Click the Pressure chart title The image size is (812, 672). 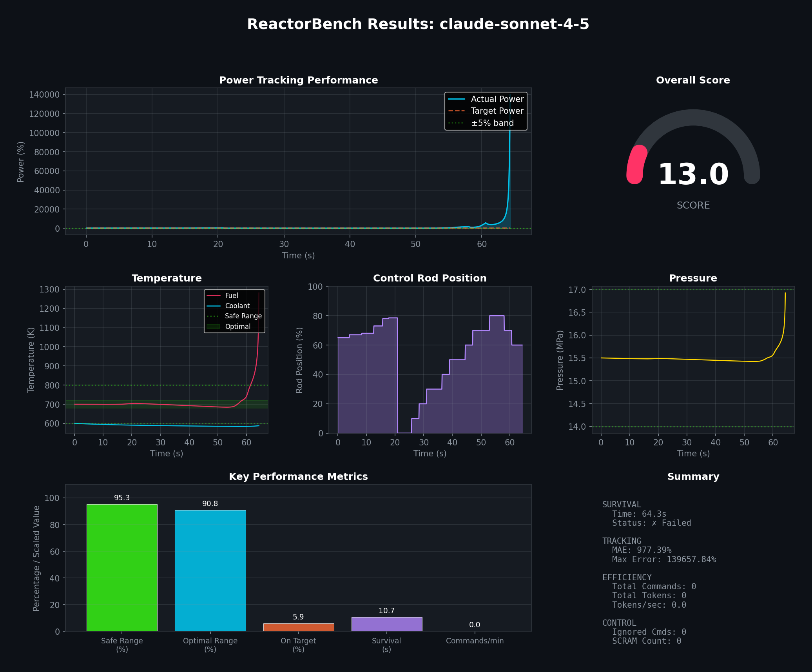692,278
